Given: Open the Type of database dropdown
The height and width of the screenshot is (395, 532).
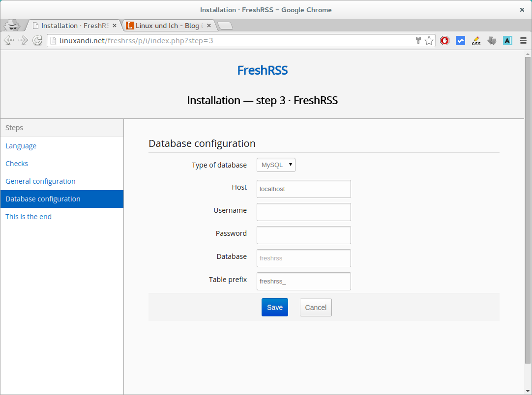Looking at the screenshot, I should pyautogui.click(x=276, y=165).
